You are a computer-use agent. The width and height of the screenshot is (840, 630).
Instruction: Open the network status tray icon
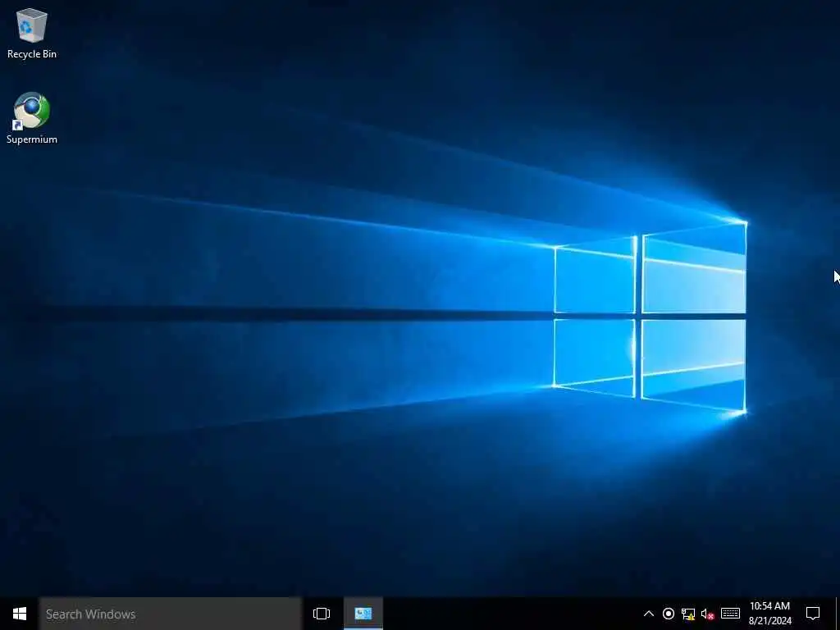point(688,614)
